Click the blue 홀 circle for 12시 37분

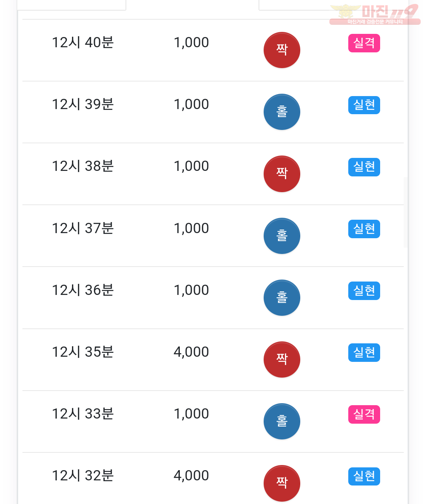point(282,236)
